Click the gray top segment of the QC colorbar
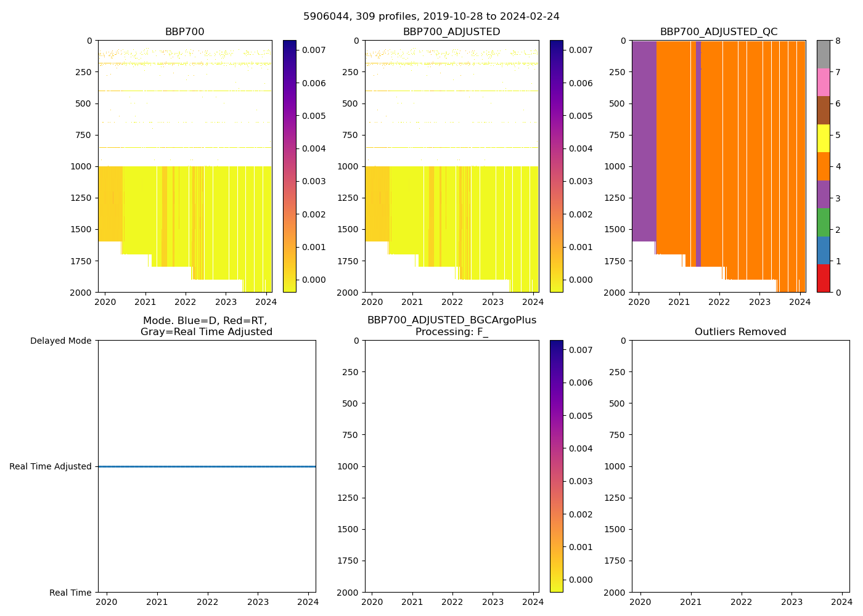This screenshot has height=616, width=863. pos(823,54)
